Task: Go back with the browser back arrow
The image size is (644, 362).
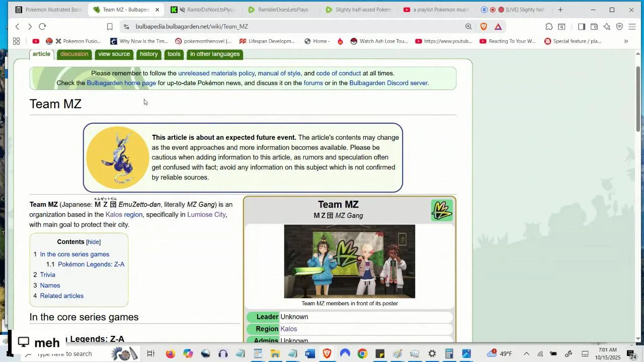Action: [x=17, y=27]
